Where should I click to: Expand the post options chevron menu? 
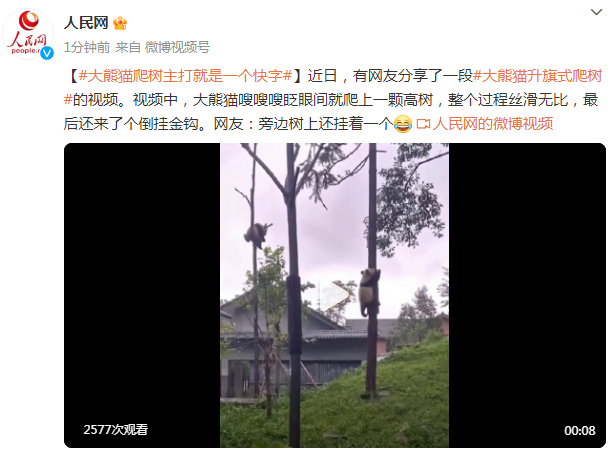[596, 12]
